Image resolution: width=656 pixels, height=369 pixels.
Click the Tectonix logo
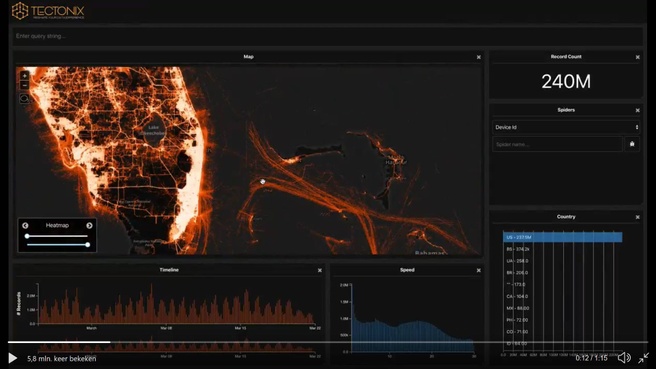[48, 11]
